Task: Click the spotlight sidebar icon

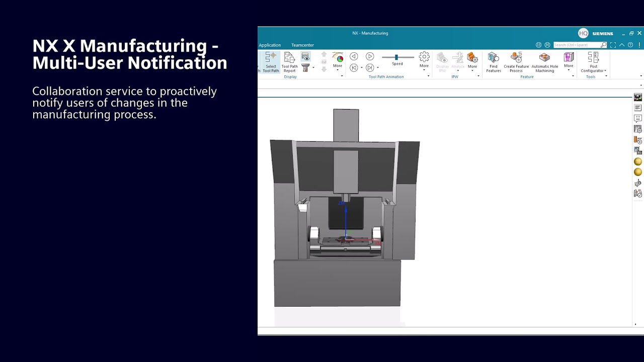Action: click(638, 183)
